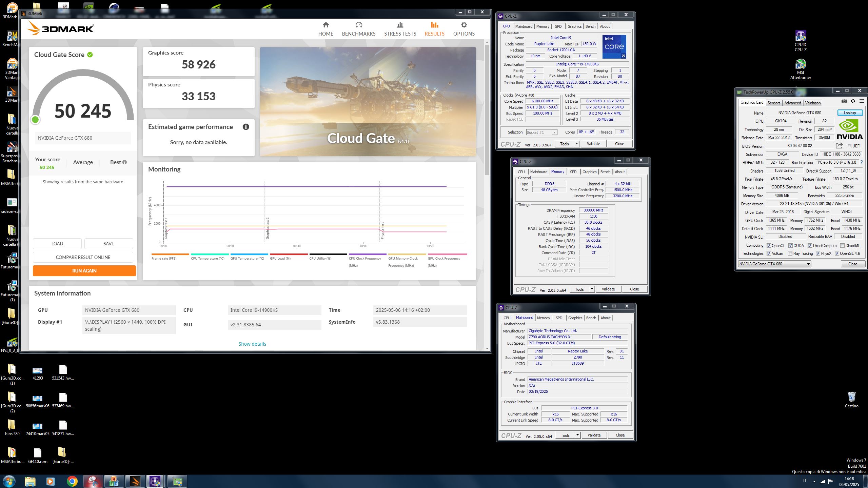Viewport: 868px width, 488px height.
Task: Open the OPTIONS gear in 3DMark
Action: click(464, 29)
